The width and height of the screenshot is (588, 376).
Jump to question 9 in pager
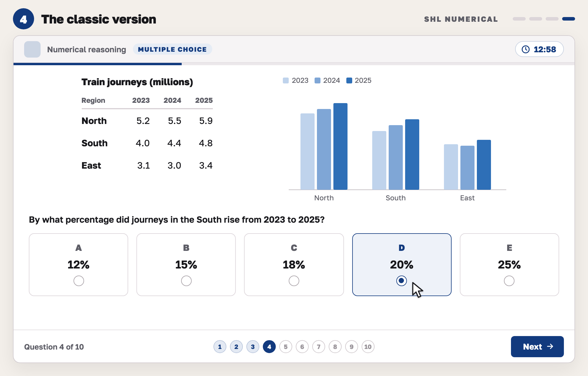351,347
